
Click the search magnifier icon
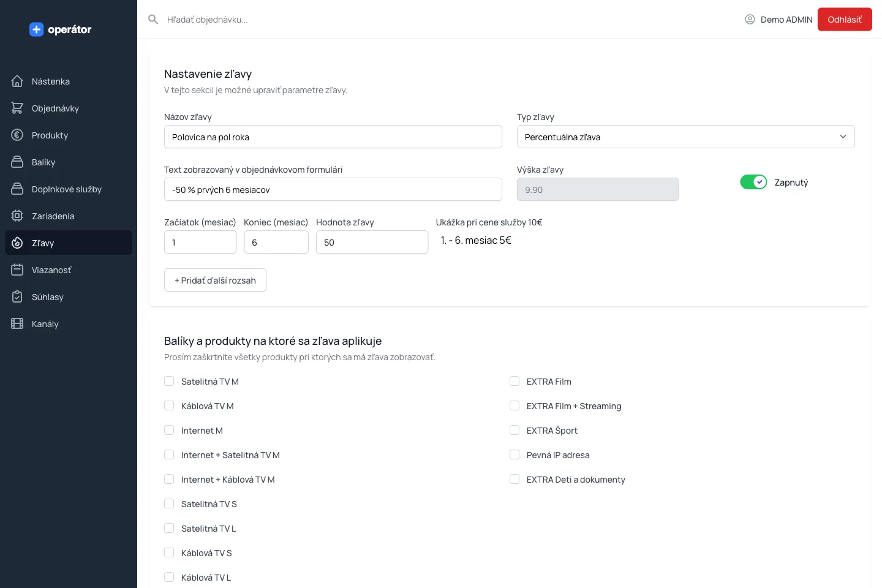(153, 20)
